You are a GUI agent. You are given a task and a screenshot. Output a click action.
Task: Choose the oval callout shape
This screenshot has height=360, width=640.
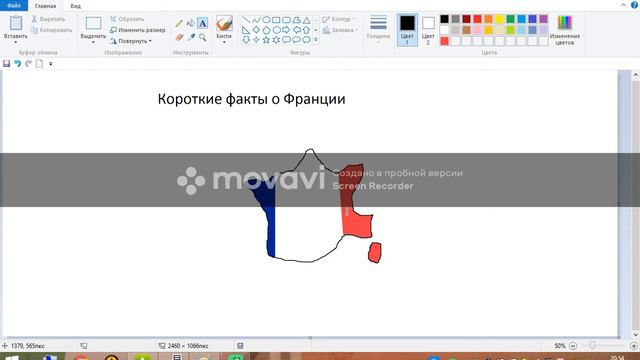296,40
